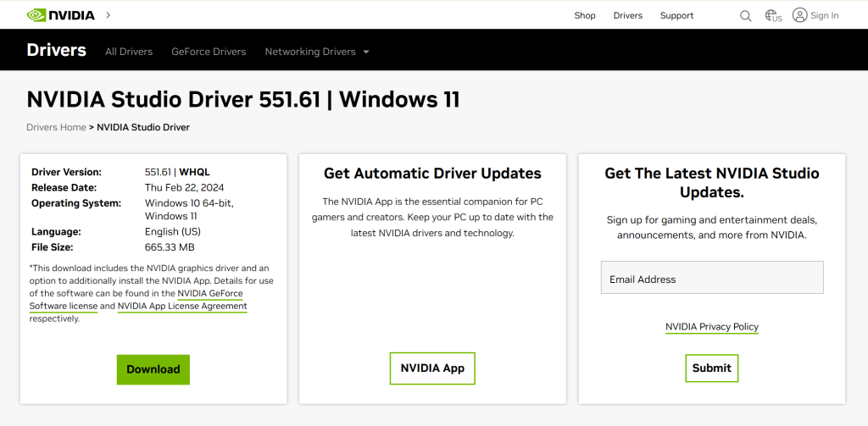Open NVIDIA GeForce Software license link
The width and height of the screenshot is (868, 426).
tap(210, 294)
